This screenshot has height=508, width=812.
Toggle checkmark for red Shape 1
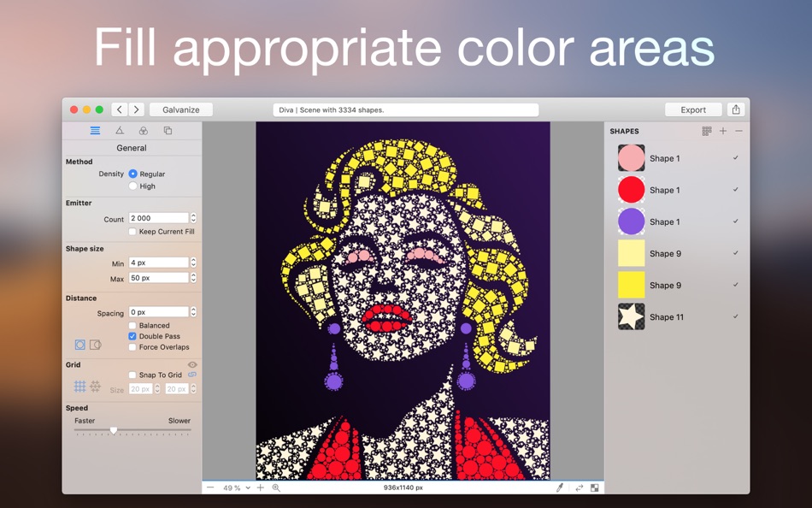[x=735, y=189]
